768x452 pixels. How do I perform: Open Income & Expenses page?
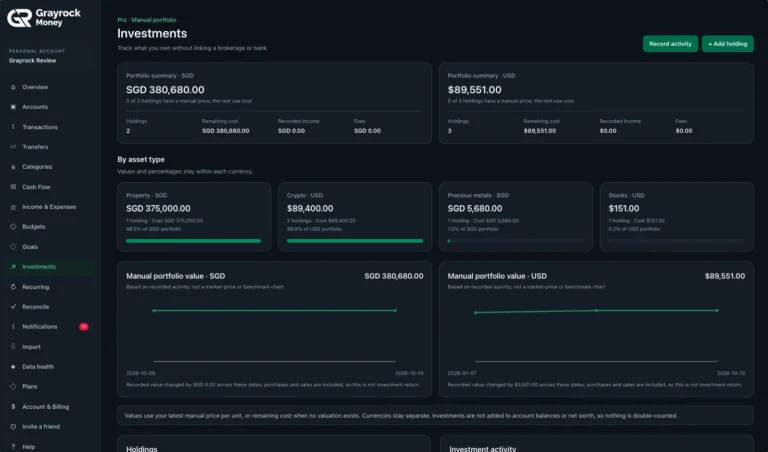(49, 207)
